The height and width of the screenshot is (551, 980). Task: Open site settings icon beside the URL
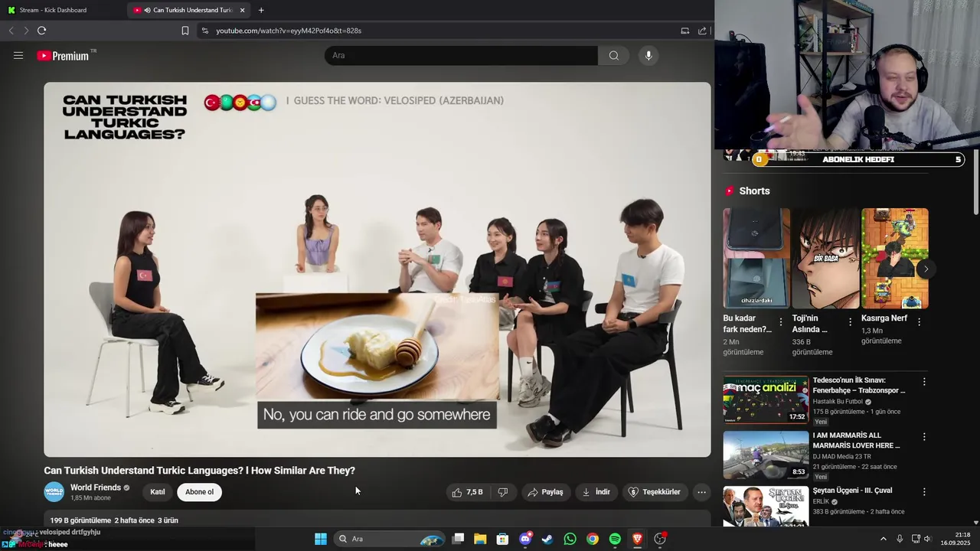pyautogui.click(x=204, y=31)
